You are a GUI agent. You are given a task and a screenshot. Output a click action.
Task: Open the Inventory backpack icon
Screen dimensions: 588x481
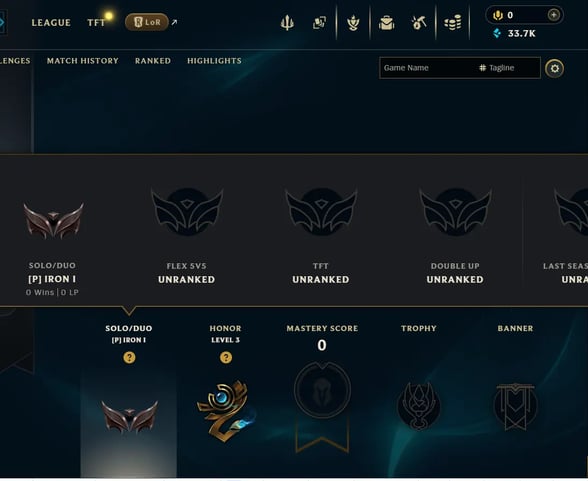(386, 23)
